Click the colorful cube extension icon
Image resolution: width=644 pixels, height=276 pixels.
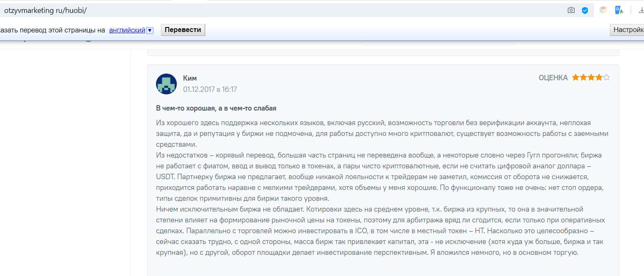coord(603,10)
